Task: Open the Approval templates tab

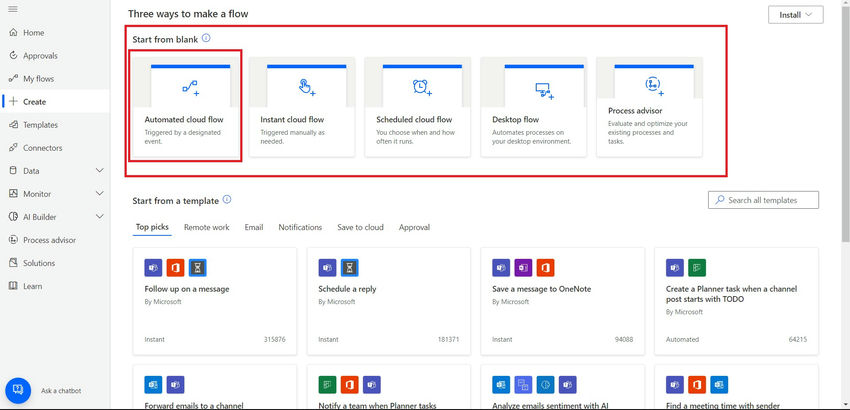Action: coord(414,228)
